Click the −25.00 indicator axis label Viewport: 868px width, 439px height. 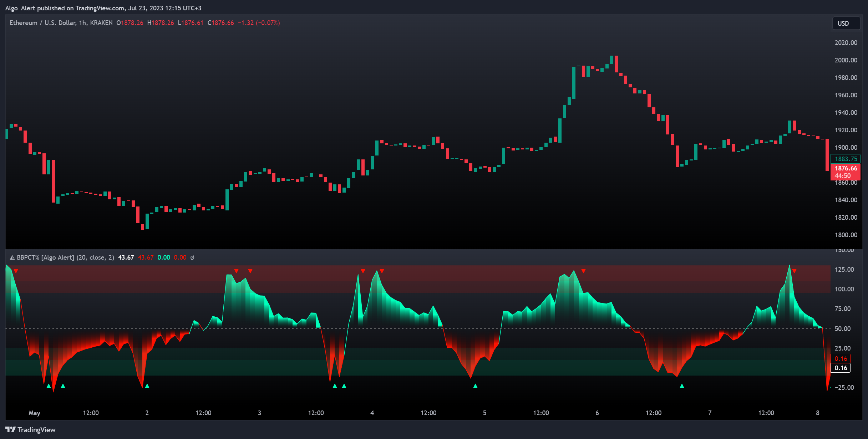coord(844,388)
